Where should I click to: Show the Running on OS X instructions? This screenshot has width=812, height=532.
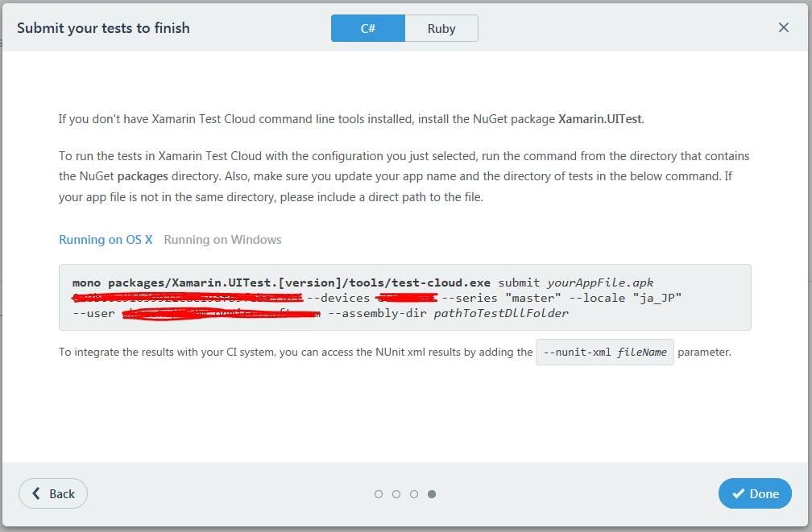click(106, 240)
